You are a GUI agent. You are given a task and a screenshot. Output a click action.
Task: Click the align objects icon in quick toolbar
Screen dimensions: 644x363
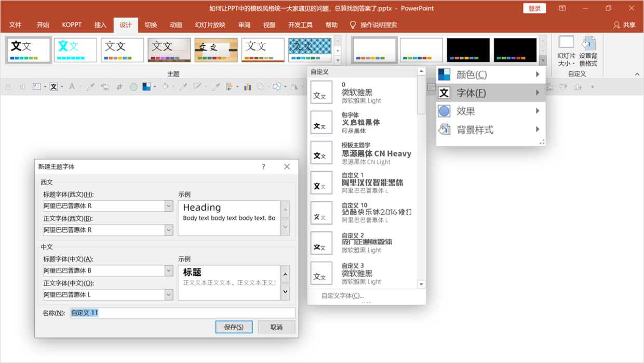point(229,87)
